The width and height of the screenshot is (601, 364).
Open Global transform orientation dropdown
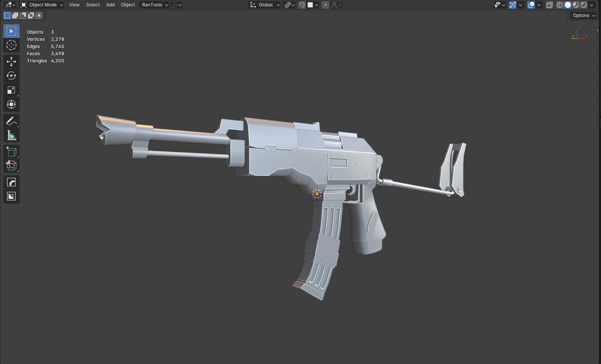(265, 5)
